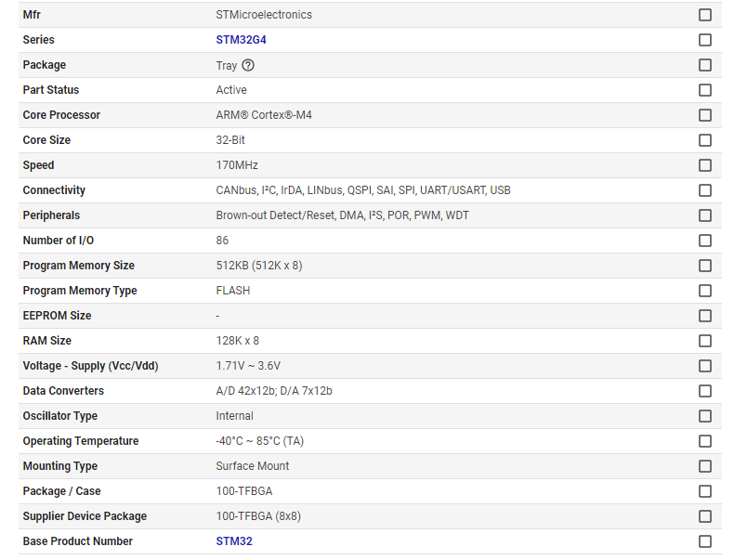The height and width of the screenshot is (560, 734).
Task: Click the Data Converters label
Action: tap(63, 391)
